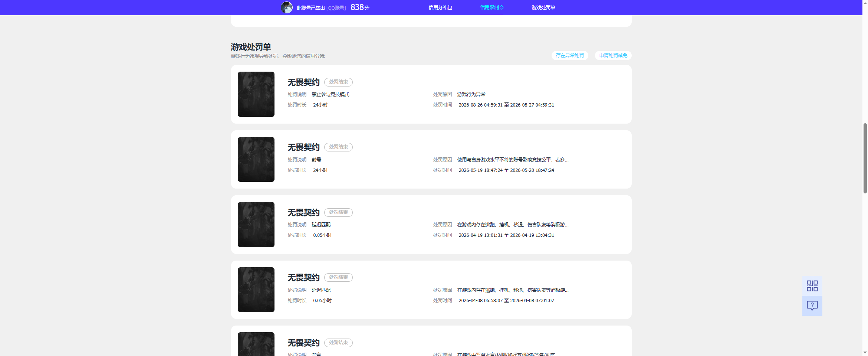The width and height of the screenshot is (868, 356).
Task: Open the QR code icon on right sidebar
Action: [x=812, y=286]
